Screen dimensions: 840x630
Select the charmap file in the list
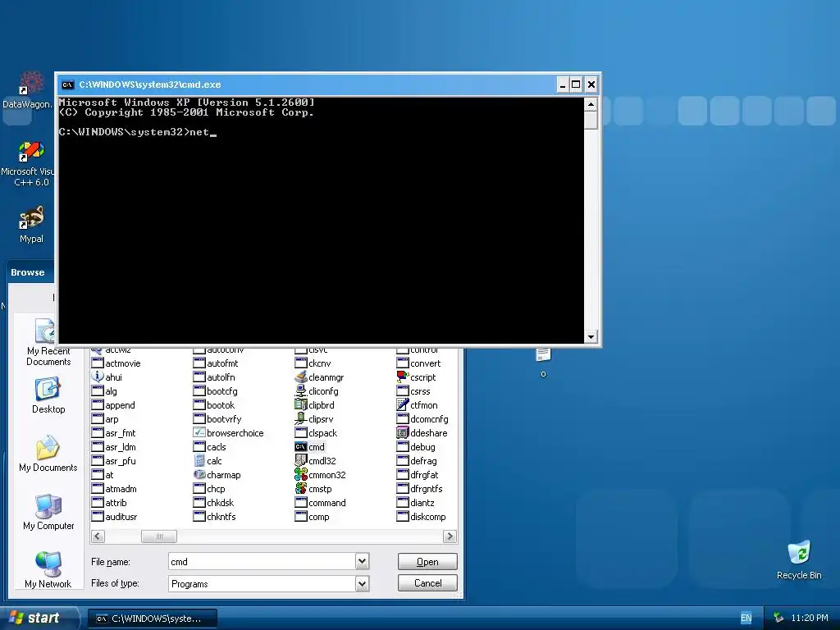217,475
